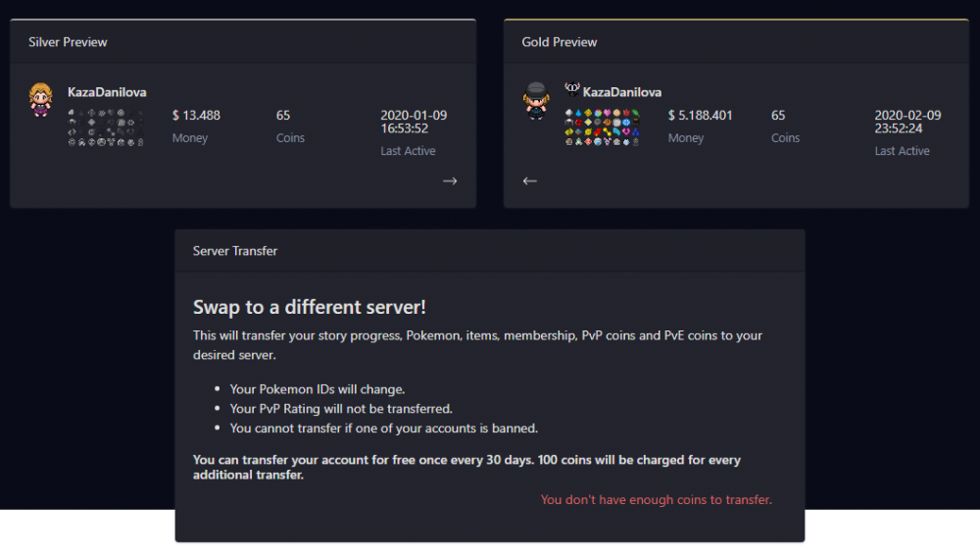Click the guild emblem icon beside Gold username
Screen dimensions: 980x557
point(572,89)
